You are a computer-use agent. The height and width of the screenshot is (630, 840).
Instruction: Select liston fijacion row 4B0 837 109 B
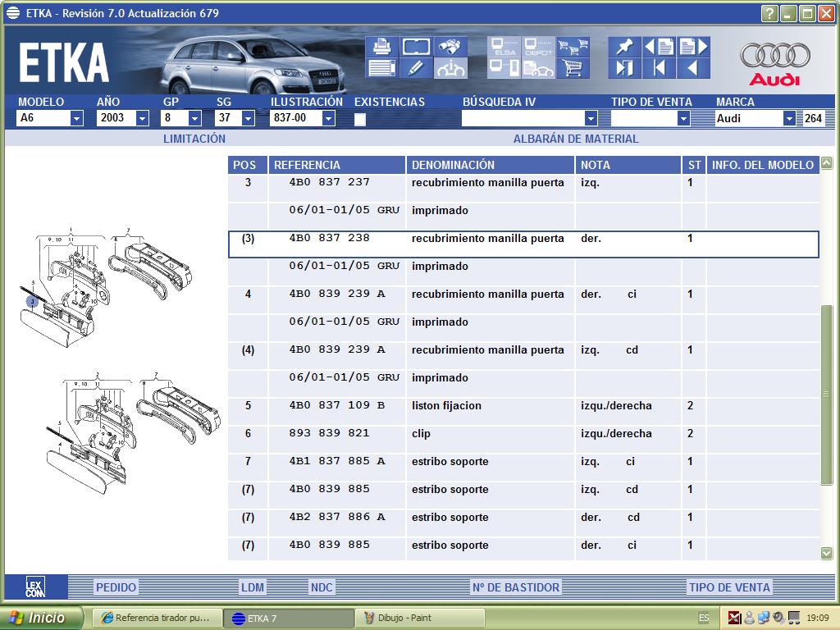(x=523, y=412)
